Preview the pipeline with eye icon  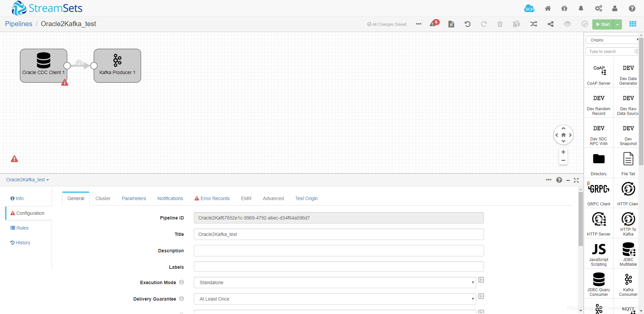coord(568,24)
